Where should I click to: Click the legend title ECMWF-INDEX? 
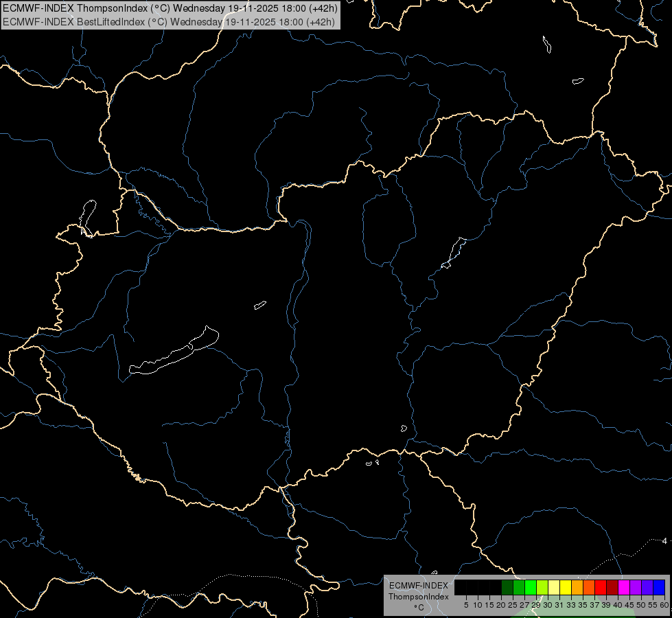pyautogui.click(x=419, y=586)
